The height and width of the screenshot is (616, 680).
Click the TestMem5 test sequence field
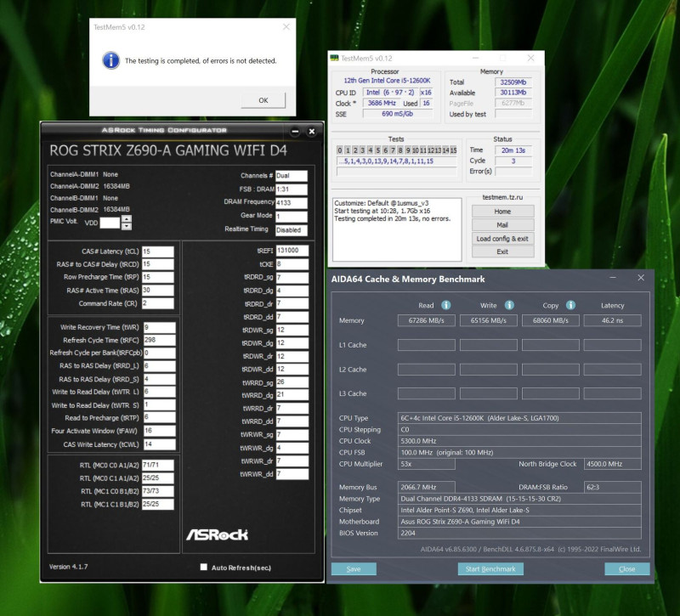click(397, 161)
